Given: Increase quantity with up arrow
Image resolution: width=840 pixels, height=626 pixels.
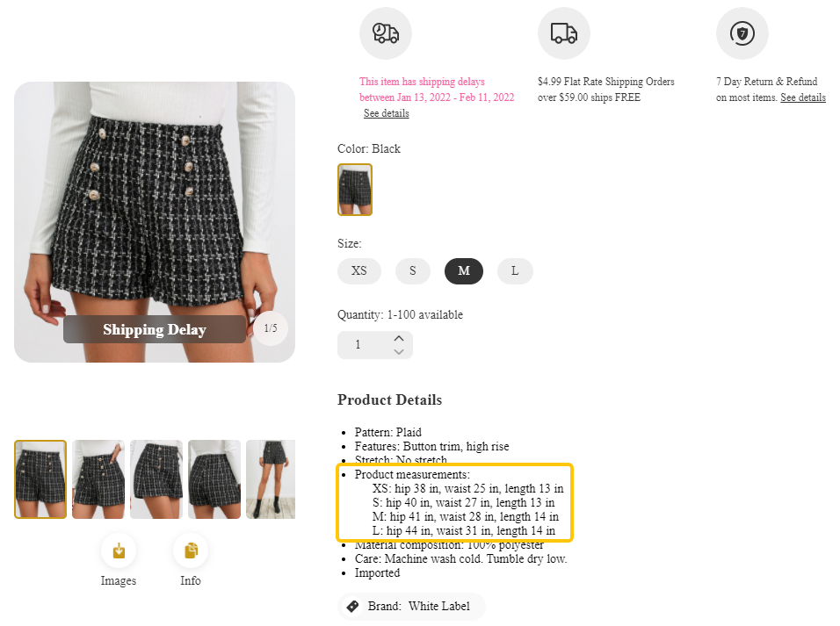Looking at the screenshot, I should (x=399, y=338).
